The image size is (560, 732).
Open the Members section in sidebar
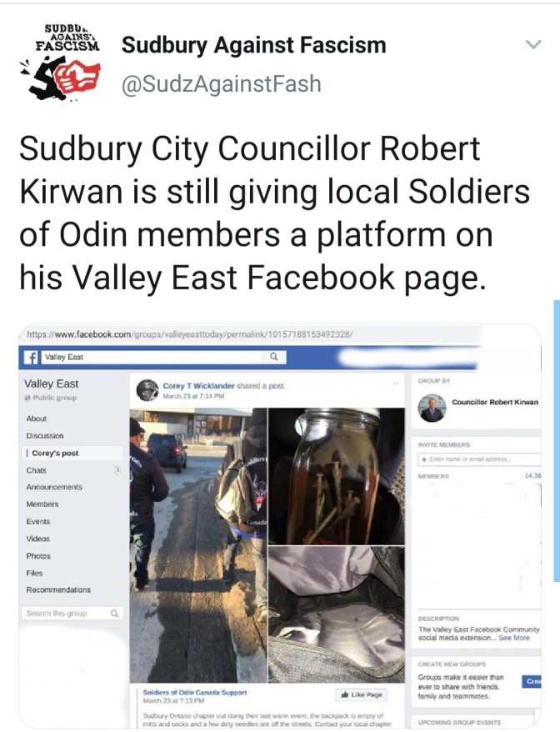point(42,504)
